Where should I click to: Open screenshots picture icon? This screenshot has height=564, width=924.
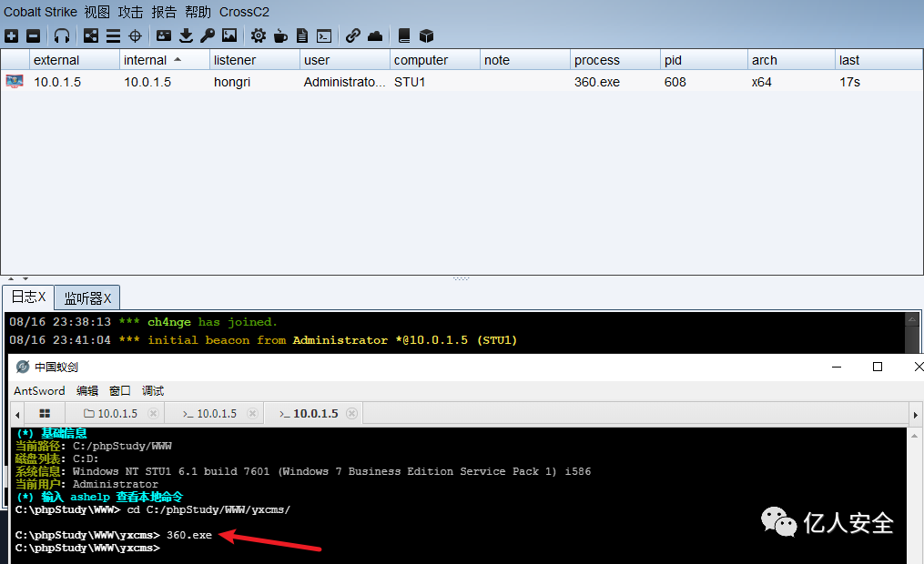click(x=229, y=35)
